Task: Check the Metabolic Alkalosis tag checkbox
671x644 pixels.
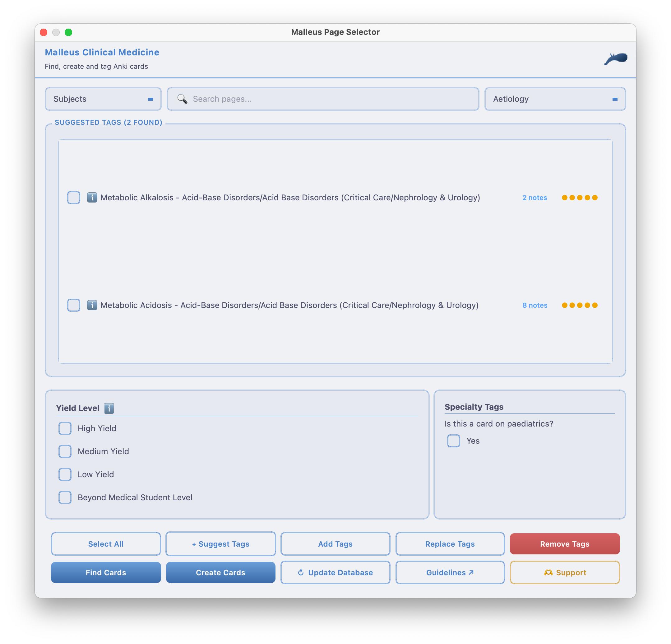Action: point(74,197)
